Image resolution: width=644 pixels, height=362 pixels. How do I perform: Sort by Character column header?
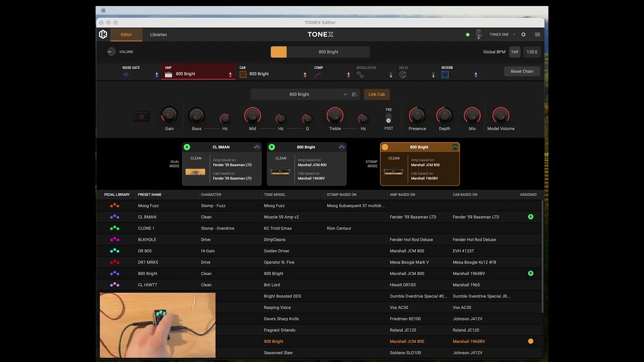[211, 195]
